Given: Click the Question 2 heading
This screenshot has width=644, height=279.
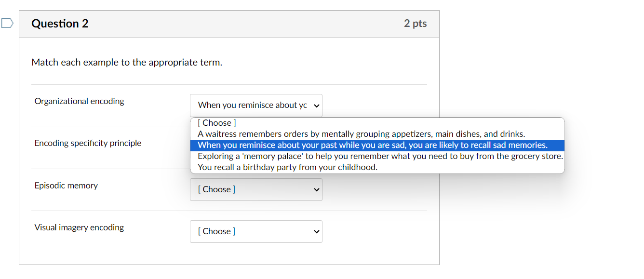Looking at the screenshot, I should (x=60, y=24).
